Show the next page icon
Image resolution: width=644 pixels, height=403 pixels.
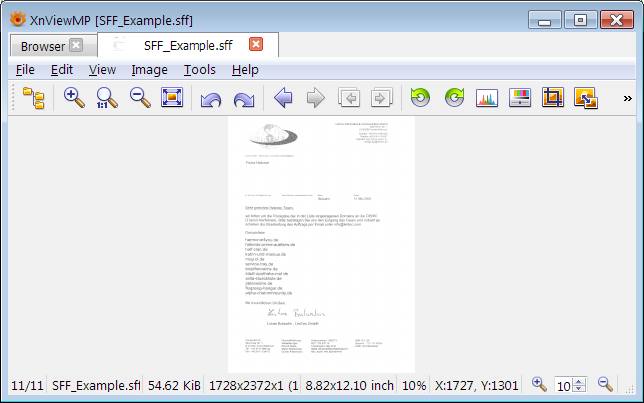[x=382, y=98]
